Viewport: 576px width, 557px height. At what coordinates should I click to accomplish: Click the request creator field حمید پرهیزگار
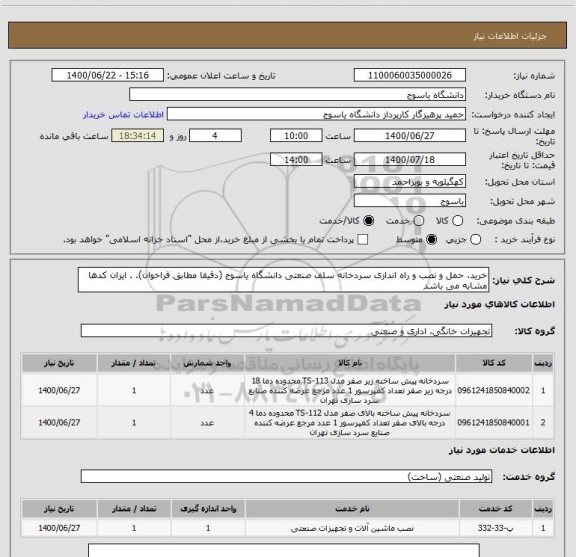point(316,114)
